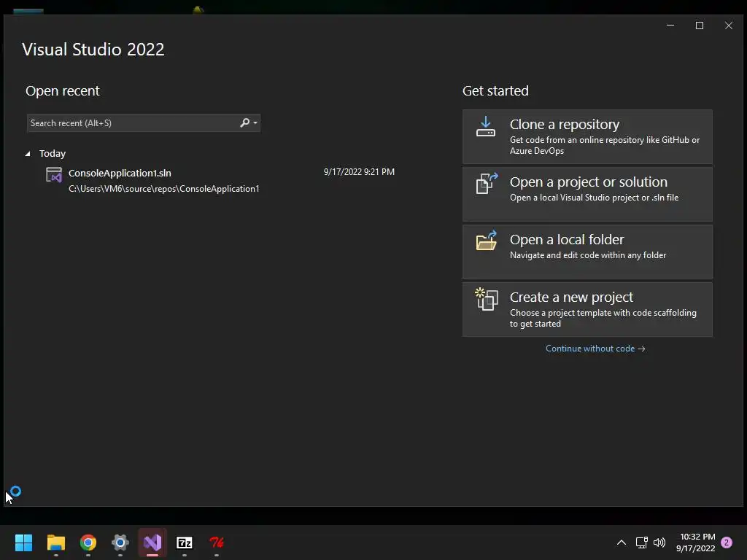
Task: Open 7-Zip from the taskbar
Action: tap(185, 542)
